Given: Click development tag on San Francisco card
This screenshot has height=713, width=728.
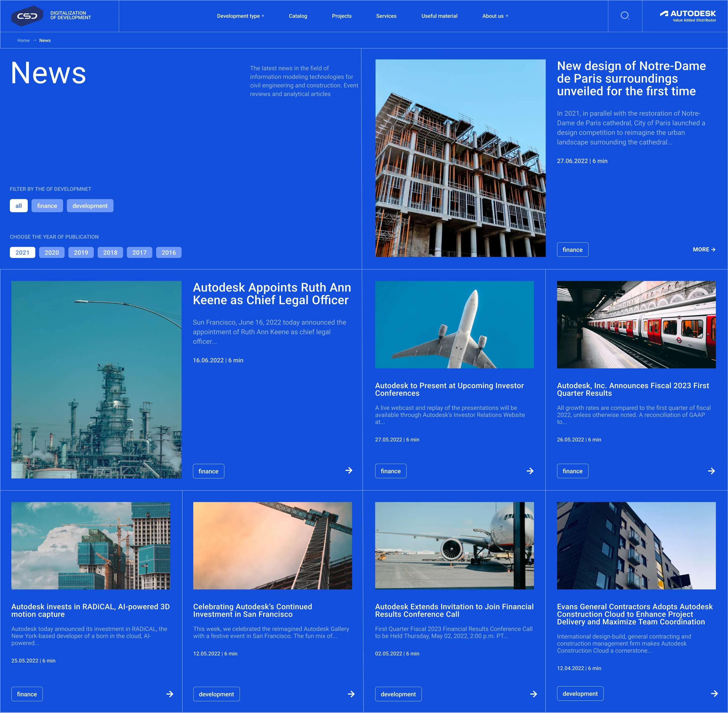Looking at the screenshot, I should 216,694.
